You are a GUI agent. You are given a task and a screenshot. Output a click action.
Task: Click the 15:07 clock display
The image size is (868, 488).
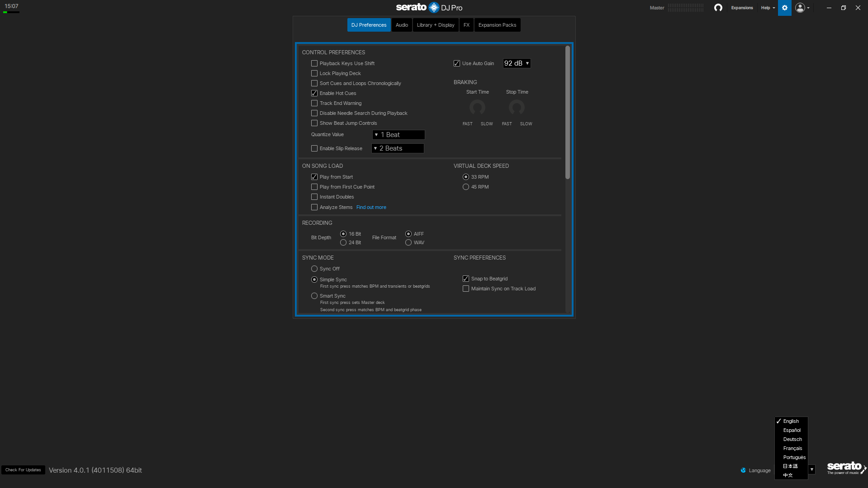pos(11,6)
